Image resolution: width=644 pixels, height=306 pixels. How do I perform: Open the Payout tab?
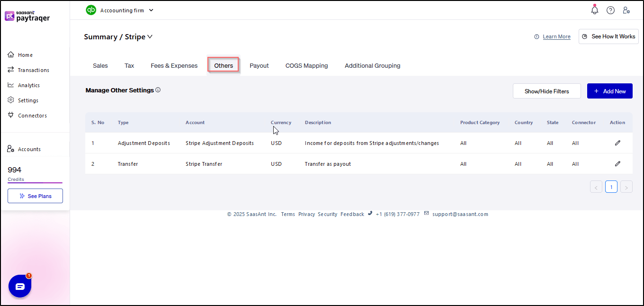tap(259, 66)
